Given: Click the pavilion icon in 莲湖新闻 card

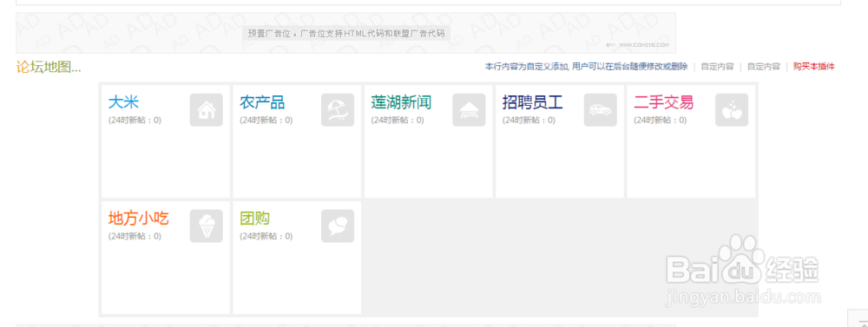Looking at the screenshot, I should click(x=469, y=109).
